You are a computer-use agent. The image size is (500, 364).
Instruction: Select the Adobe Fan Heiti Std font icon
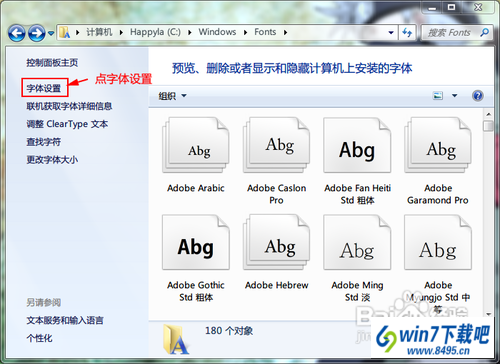(x=357, y=145)
